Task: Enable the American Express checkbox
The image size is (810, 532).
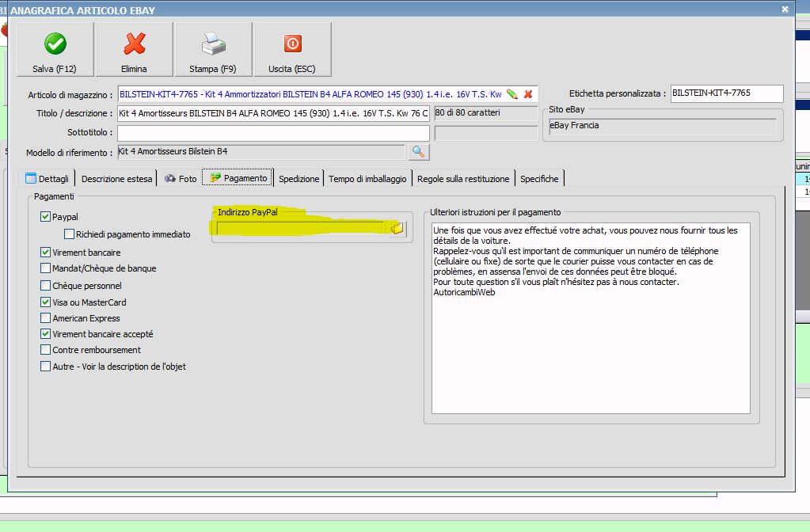Action: coord(45,317)
